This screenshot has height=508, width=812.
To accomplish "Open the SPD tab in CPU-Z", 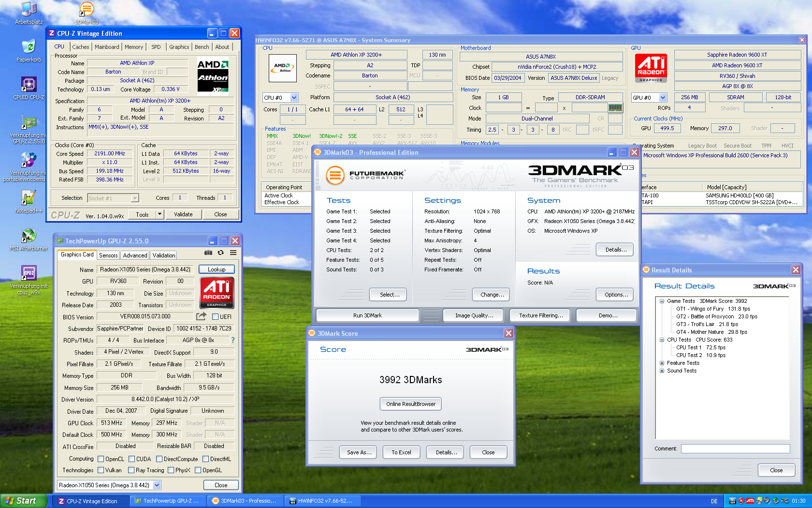I will point(156,47).
